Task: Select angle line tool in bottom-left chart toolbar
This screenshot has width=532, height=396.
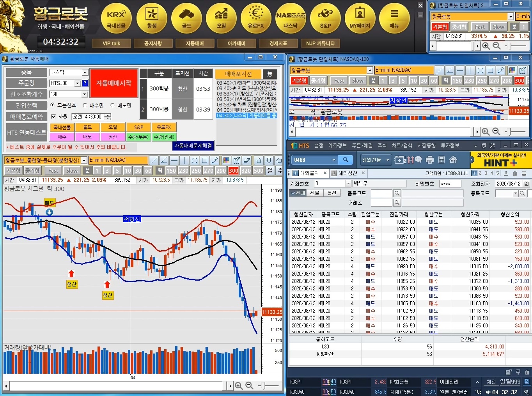Action: tap(164, 160)
